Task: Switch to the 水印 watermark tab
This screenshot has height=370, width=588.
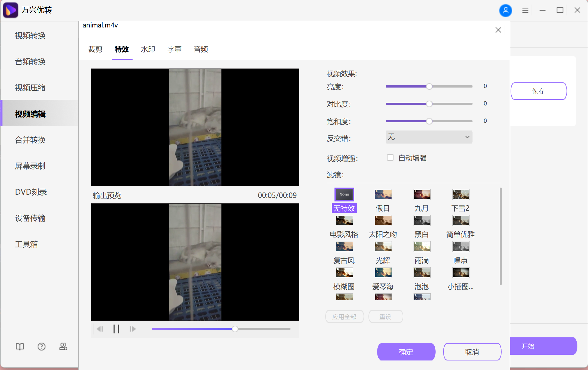Action: click(x=148, y=49)
